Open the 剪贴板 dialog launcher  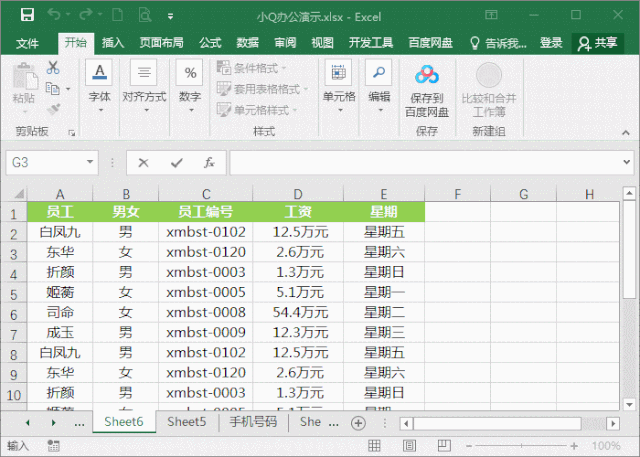point(72,133)
